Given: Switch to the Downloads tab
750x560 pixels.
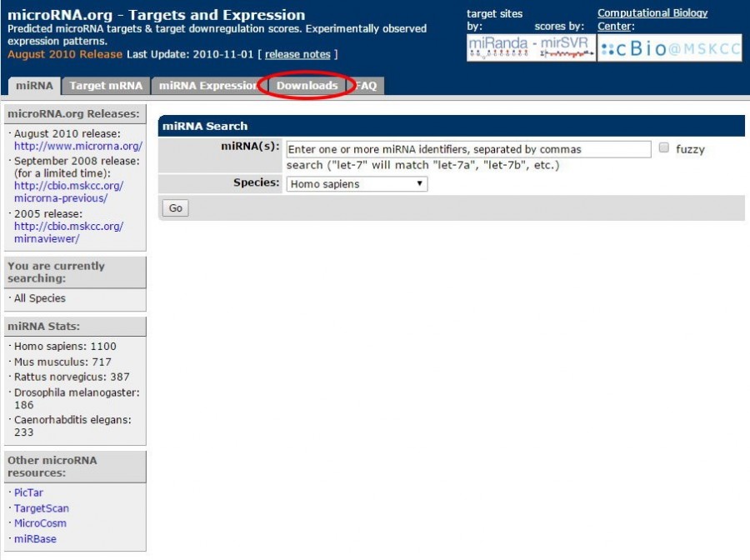Looking at the screenshot, I should pos(307,86).
